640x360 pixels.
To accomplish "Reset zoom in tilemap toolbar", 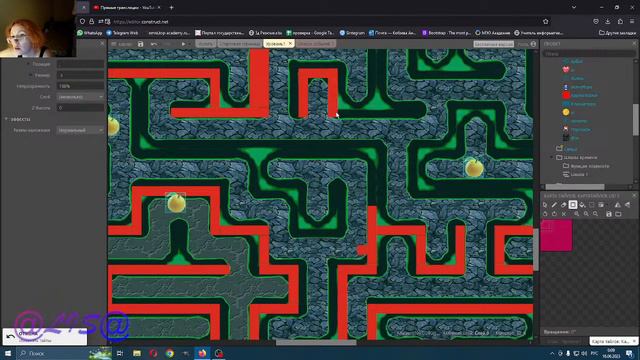I will click(x=596, y=214).
